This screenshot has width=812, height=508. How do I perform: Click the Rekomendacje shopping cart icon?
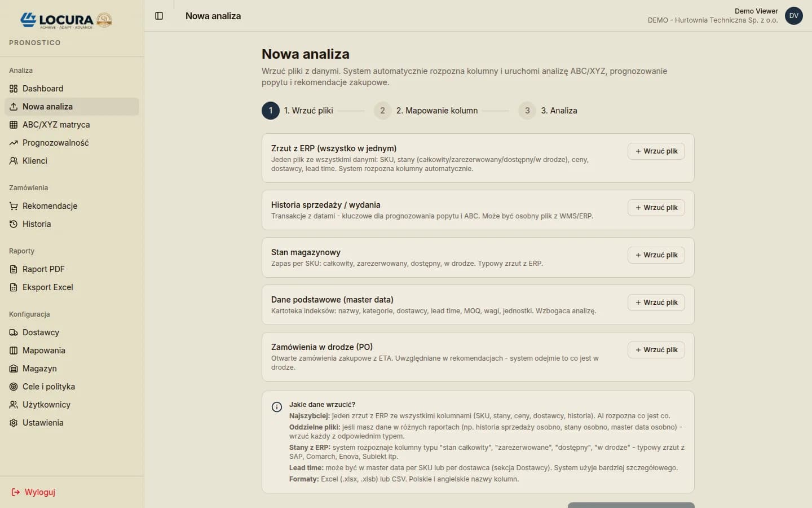pyautogui.click(x=14, y=206)
